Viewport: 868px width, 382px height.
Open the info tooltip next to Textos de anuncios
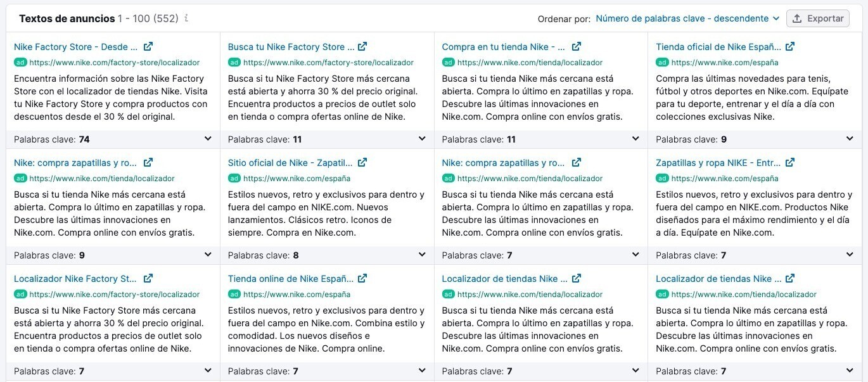point(185,19)
